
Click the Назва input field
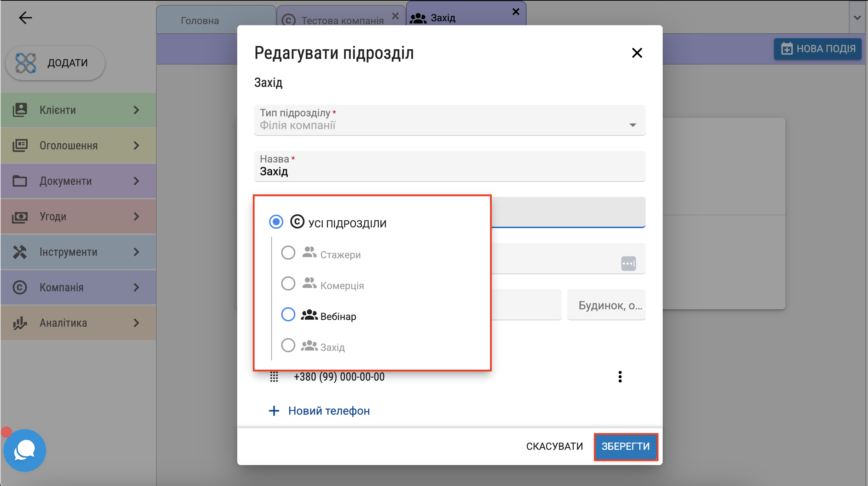449,171
